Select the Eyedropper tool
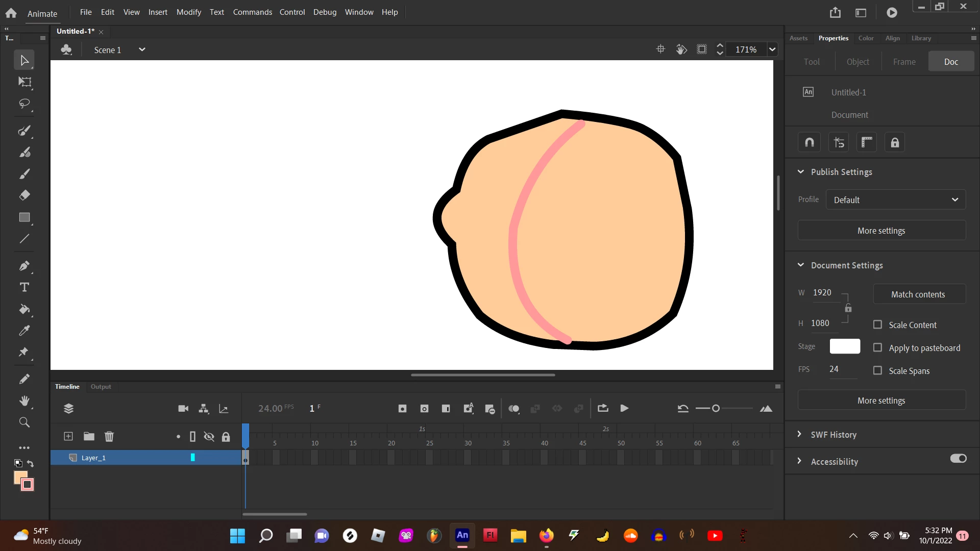980x551 pixels. pos(24,331)
